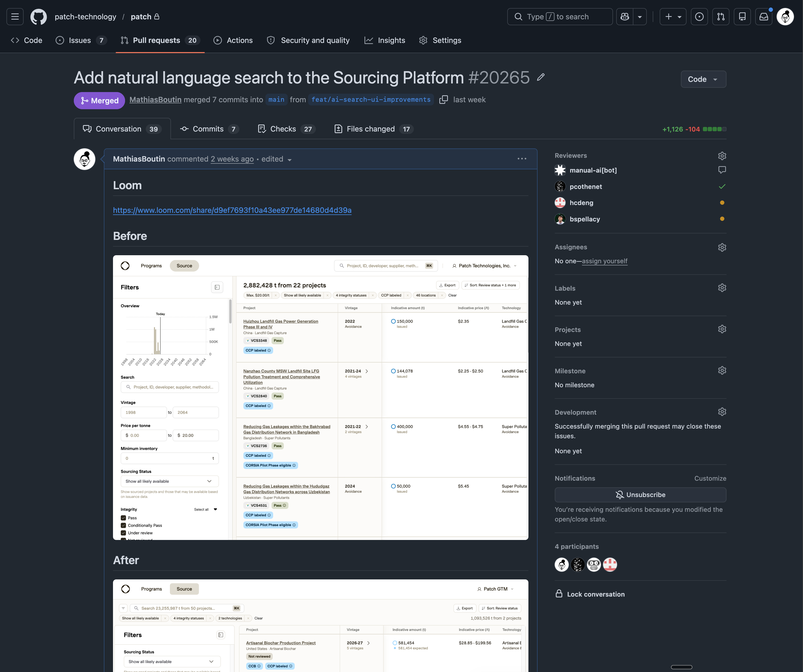Open Reviewers settings gear
The image size is (803, 672).
point(722,156)
